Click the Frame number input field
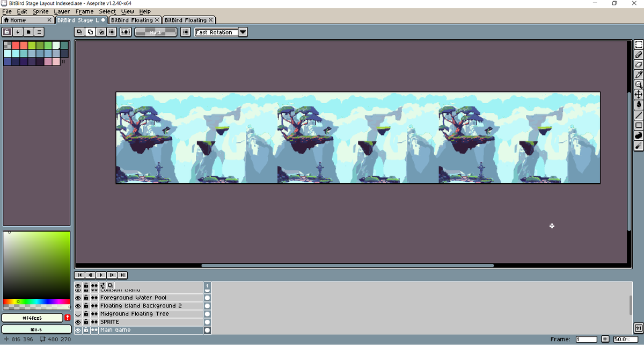Viewport: 644px width, 345px height. click(x=587, y=339)
